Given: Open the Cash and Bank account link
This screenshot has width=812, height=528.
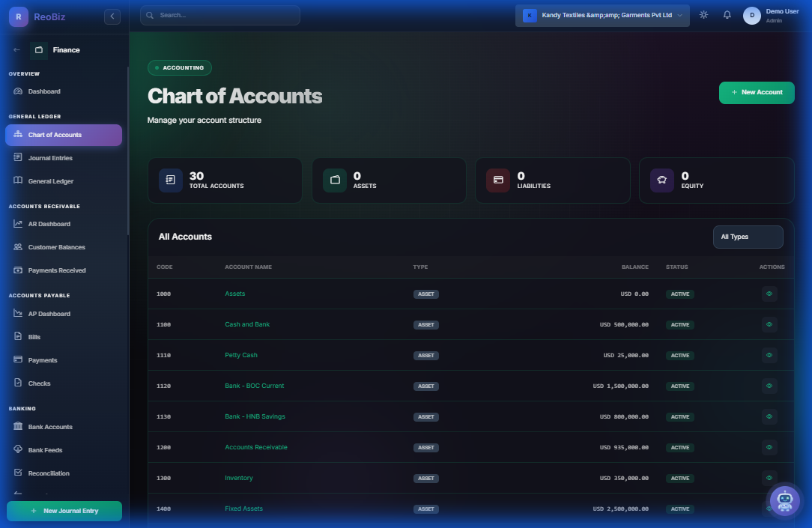Looking at the screenshot, I should pos(247,324).
